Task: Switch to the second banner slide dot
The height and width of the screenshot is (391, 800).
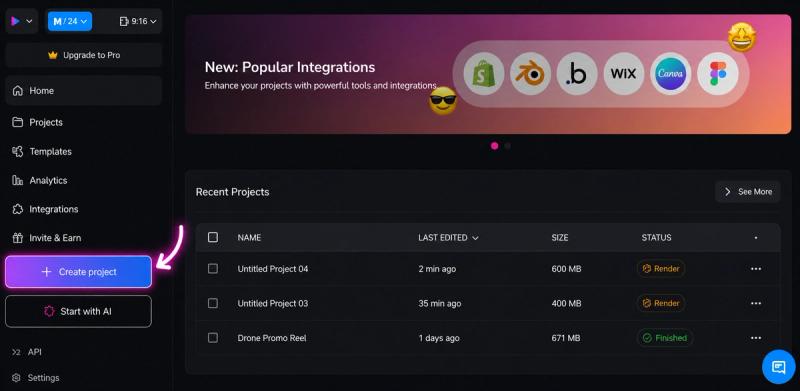Action: point(508,146)
